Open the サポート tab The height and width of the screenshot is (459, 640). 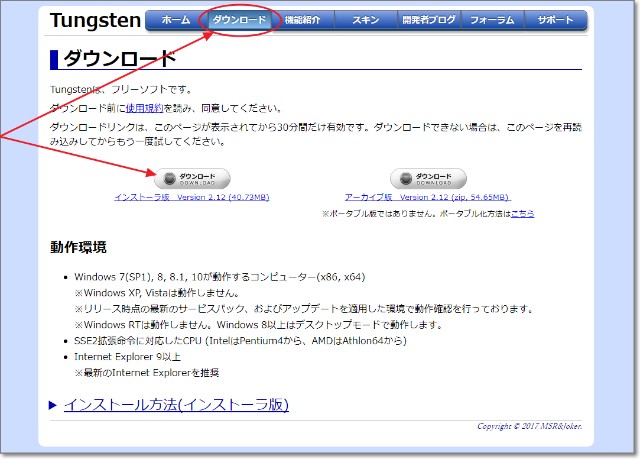tap(556, 20)
